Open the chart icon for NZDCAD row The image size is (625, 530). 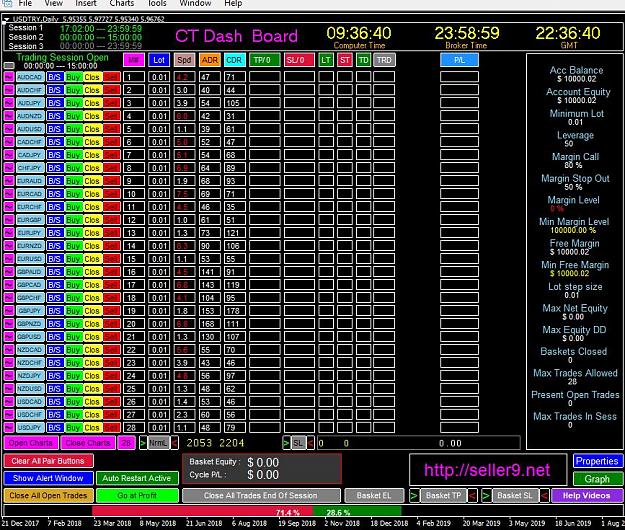click(x=9, y=349)
